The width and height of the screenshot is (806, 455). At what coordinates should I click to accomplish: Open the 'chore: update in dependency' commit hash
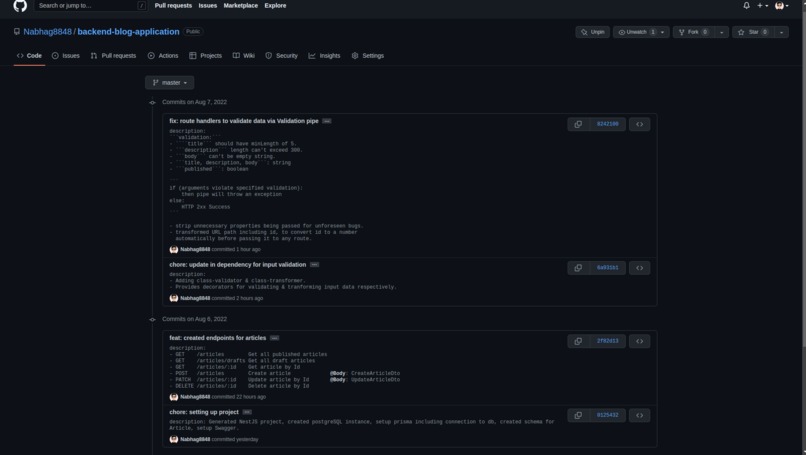tap(608, 268)
